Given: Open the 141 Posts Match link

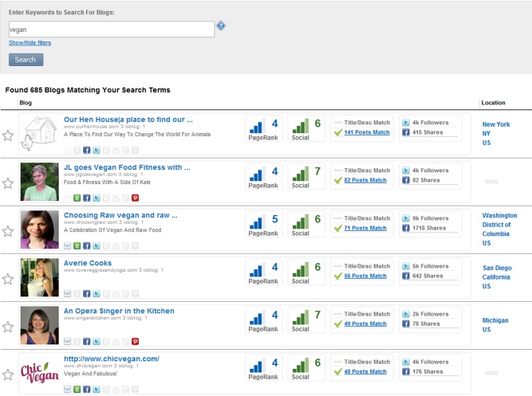Looking at the screenshot, I should pos(366,132).
